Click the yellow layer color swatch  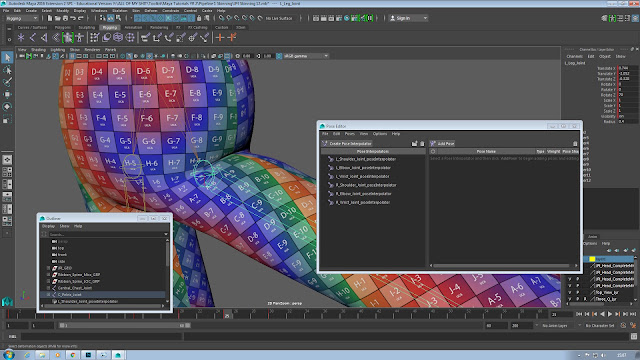click(x=592, y=259)
